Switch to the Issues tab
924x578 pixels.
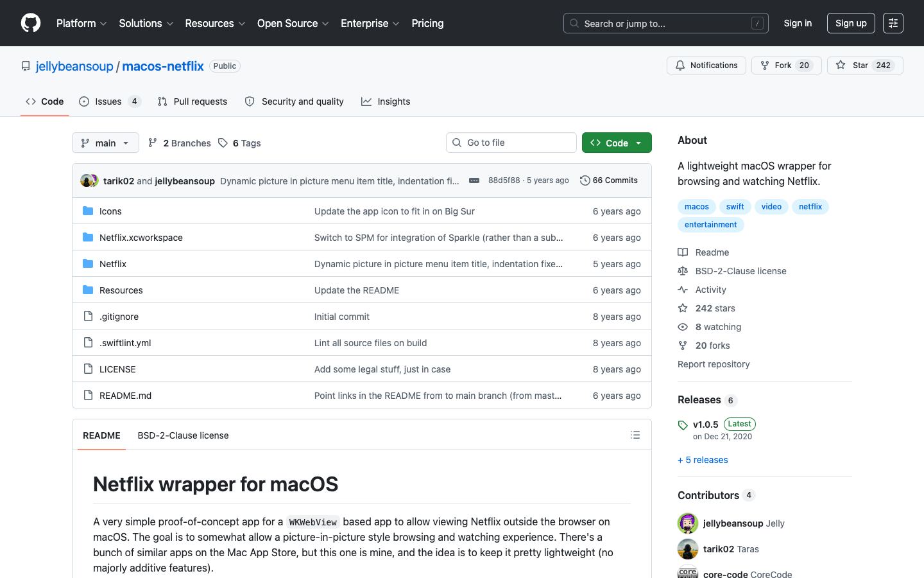[x=109, y=101]
